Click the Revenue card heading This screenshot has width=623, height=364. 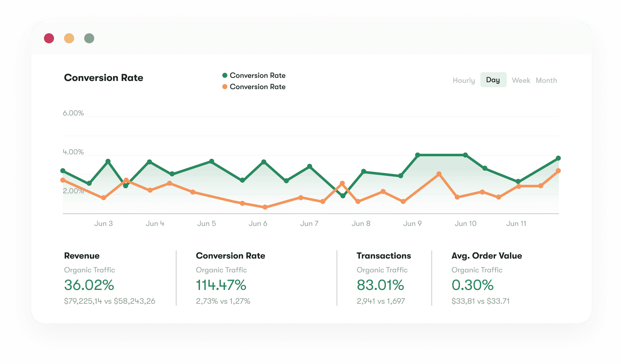(x=82, y=256)
